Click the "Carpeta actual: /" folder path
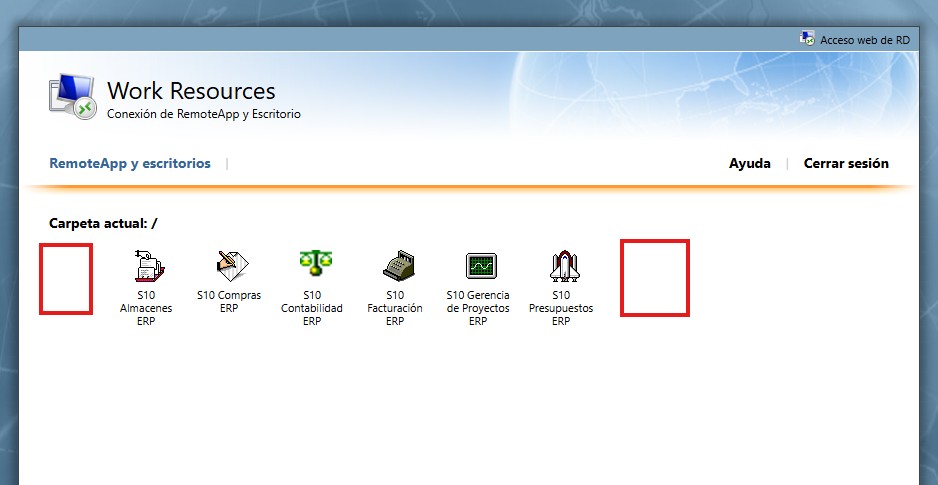The image size is (938, 485). [x=103, y=223]
